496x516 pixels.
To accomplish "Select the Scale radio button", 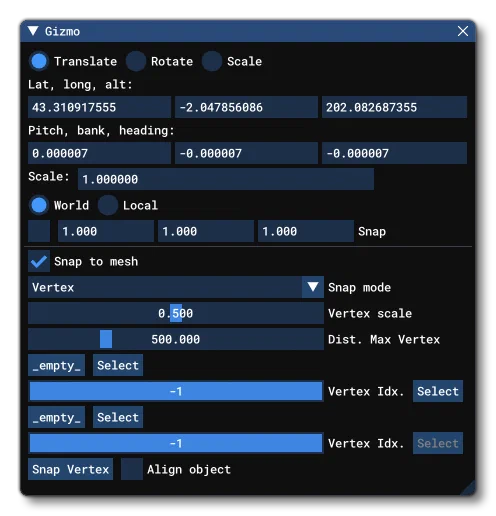I will [x=212, y=61].
